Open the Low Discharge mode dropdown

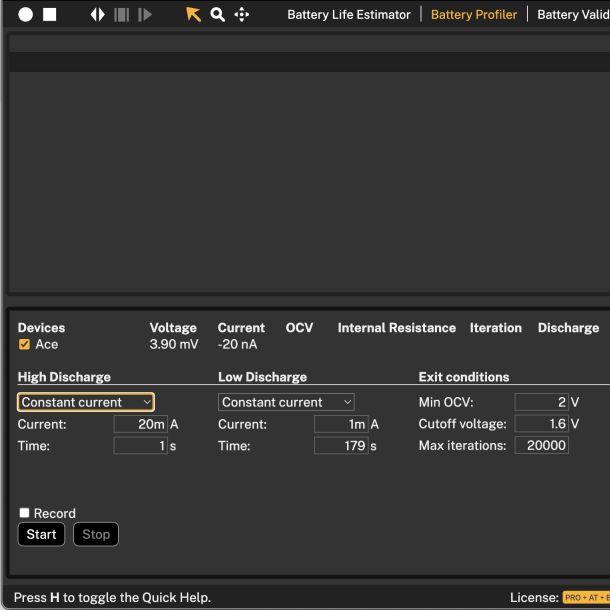(286, 402)
